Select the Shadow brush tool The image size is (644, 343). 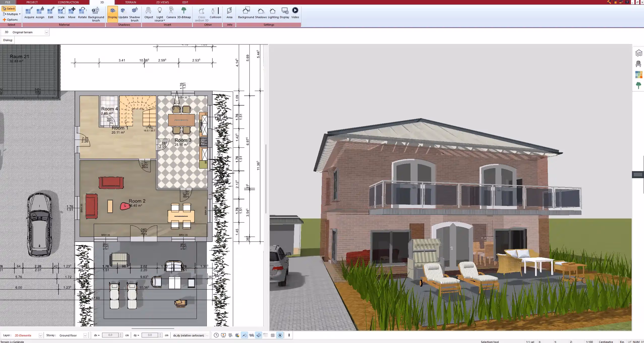(135, 14)
